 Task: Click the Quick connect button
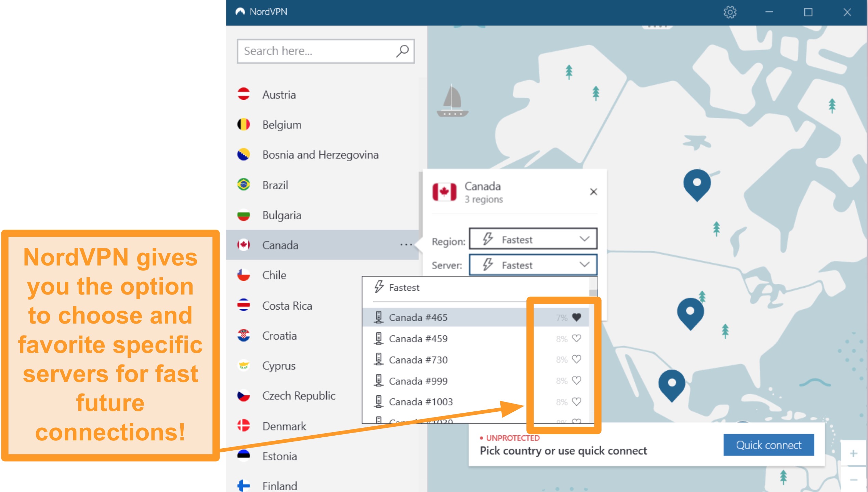click(x=768, y=445)
